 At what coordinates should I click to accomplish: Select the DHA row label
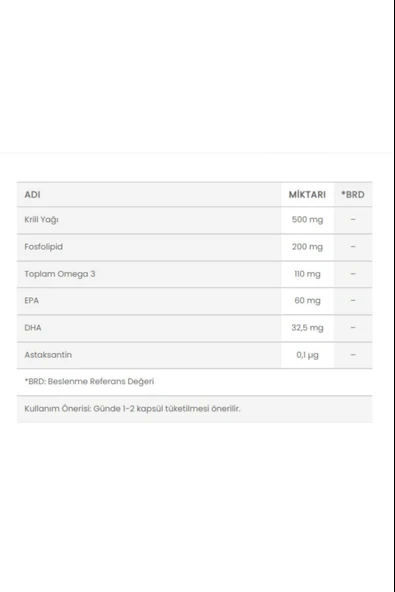[x=33, y=328]
